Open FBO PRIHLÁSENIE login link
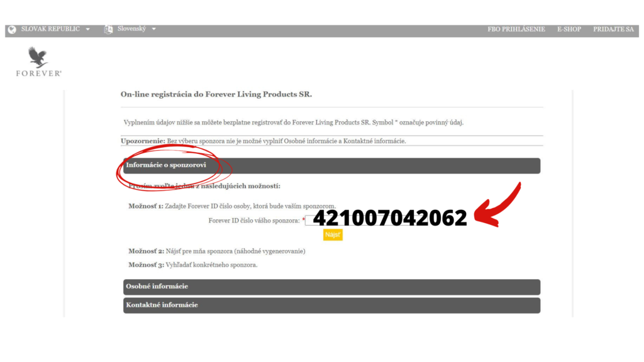The height and width of the screenshot is (362, 644). click(516, 30)
